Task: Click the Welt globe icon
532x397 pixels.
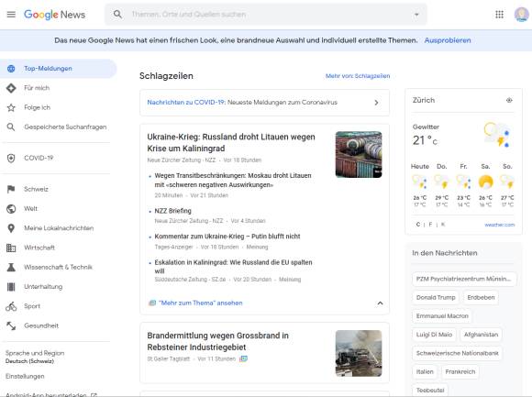Action: pos(11,209)
